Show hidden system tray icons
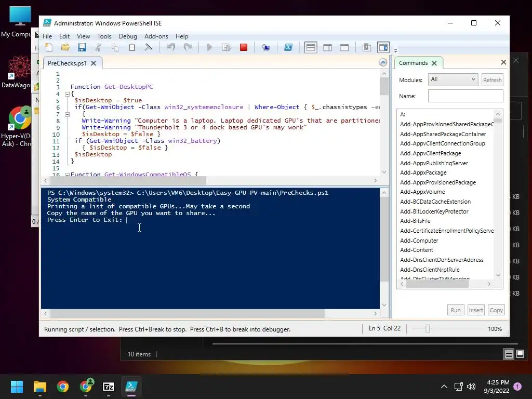The image size is (532, 399). point(444,387)
